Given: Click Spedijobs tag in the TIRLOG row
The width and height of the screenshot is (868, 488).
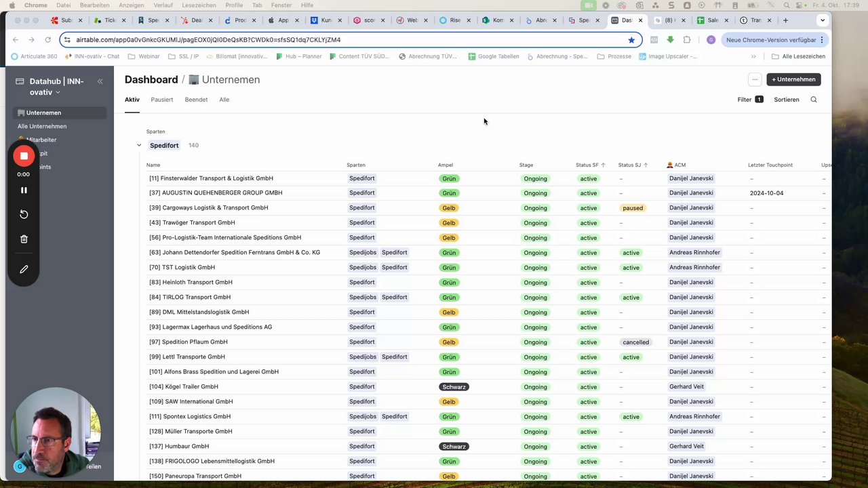Looking at the screenshot, I should click(362, 298).
